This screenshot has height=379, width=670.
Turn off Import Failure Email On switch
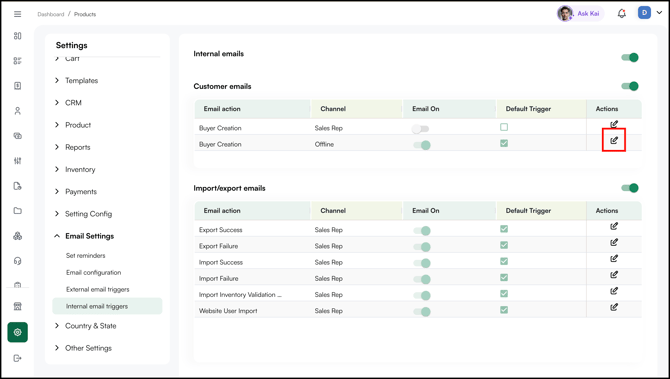[x=422, y=279]
